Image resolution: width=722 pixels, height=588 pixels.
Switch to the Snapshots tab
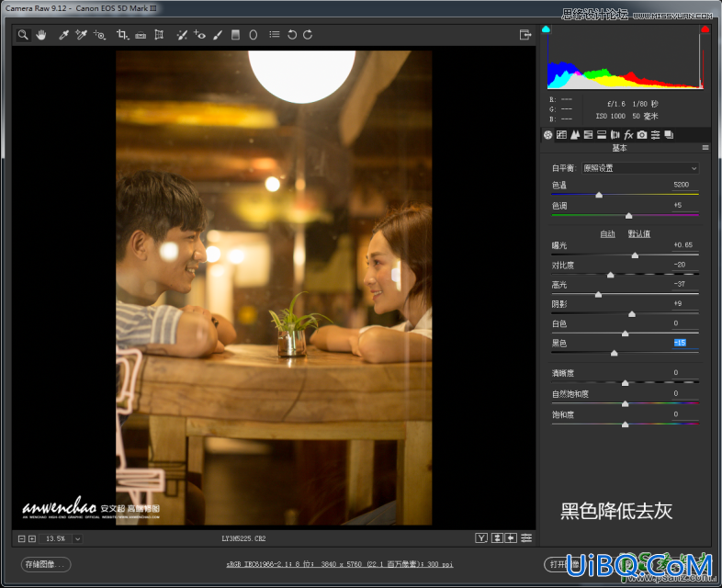tap(669, 135)
